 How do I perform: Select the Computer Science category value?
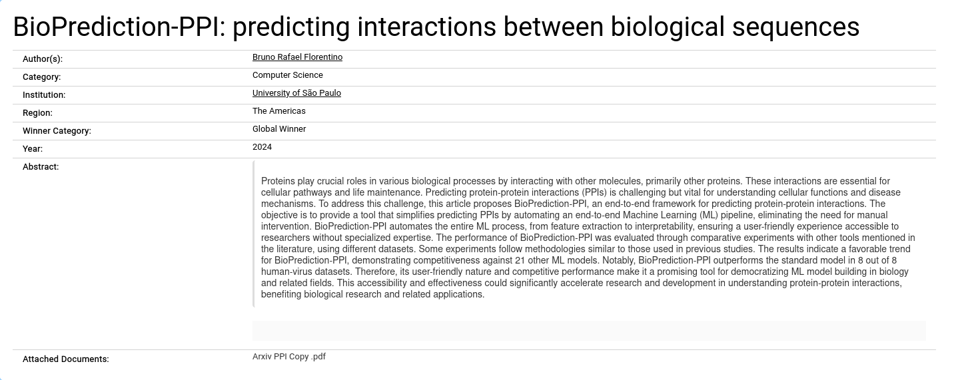coord(287,75)
